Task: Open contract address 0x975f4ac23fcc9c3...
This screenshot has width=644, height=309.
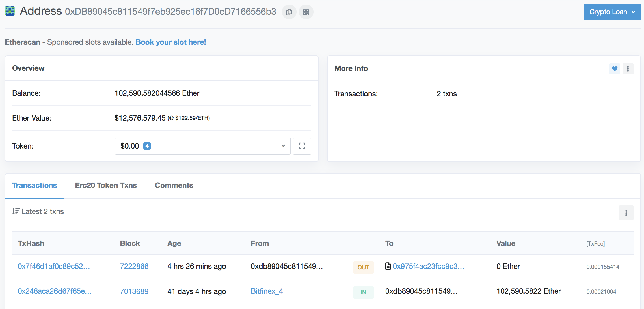Action: click(428, 266)
